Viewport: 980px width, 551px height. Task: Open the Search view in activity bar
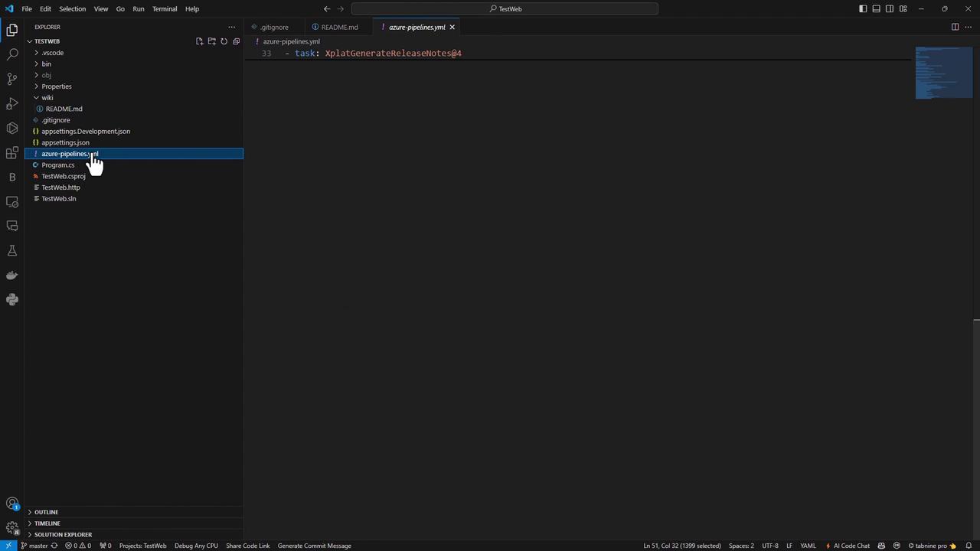[x=12, y=54]
